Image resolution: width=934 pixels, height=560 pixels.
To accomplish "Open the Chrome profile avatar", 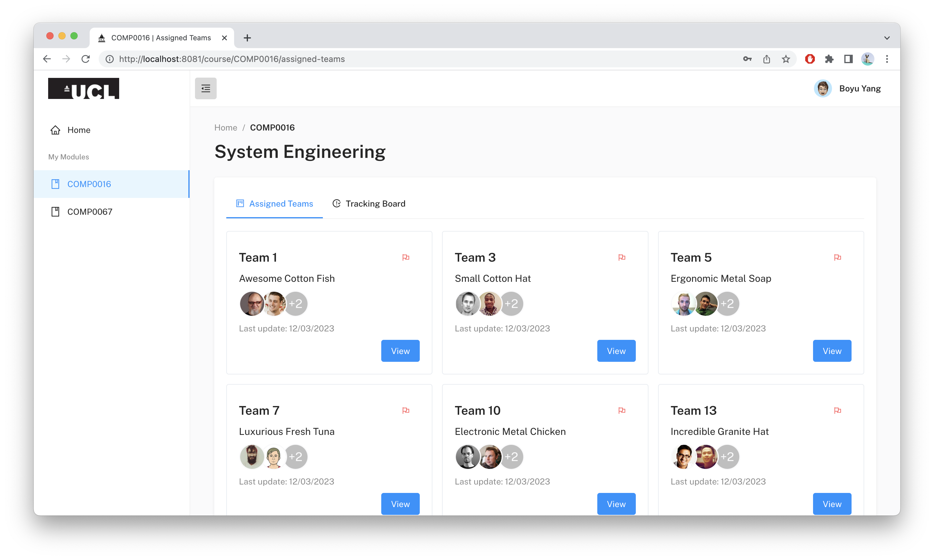I will click(x=868, y=59).
